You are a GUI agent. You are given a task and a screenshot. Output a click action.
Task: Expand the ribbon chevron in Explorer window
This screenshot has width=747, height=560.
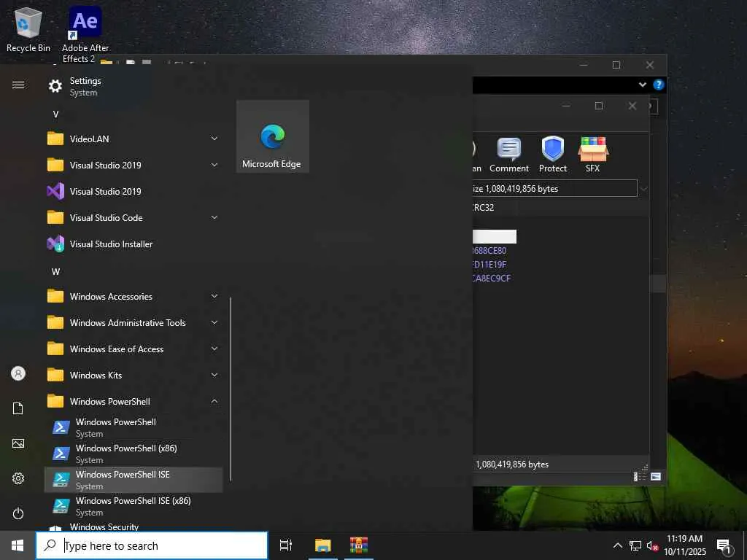click(642, 85)
